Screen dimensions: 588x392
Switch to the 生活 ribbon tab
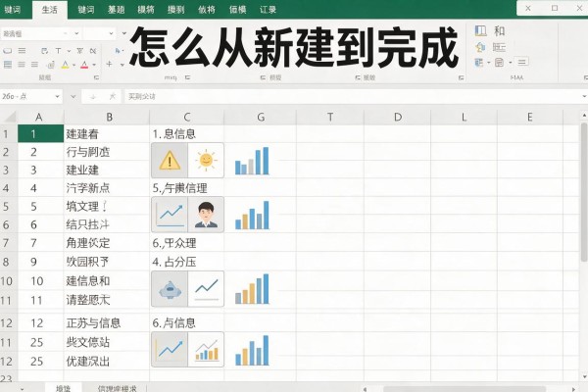click(x=50, y=10)
